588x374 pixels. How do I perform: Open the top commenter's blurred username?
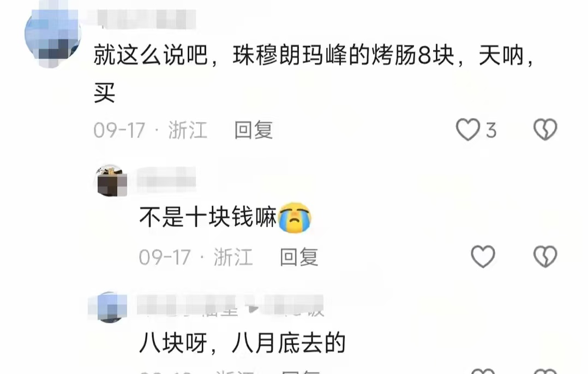coord(142,19)
